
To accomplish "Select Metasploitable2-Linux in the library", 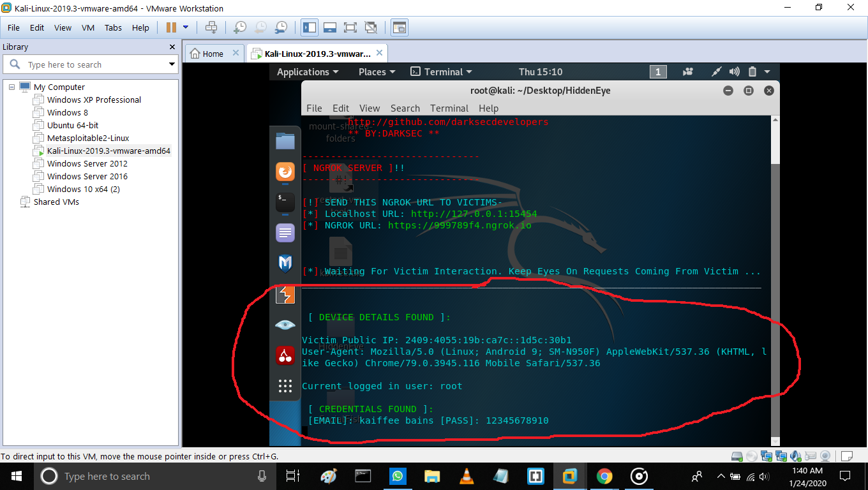I will (88, 138).
